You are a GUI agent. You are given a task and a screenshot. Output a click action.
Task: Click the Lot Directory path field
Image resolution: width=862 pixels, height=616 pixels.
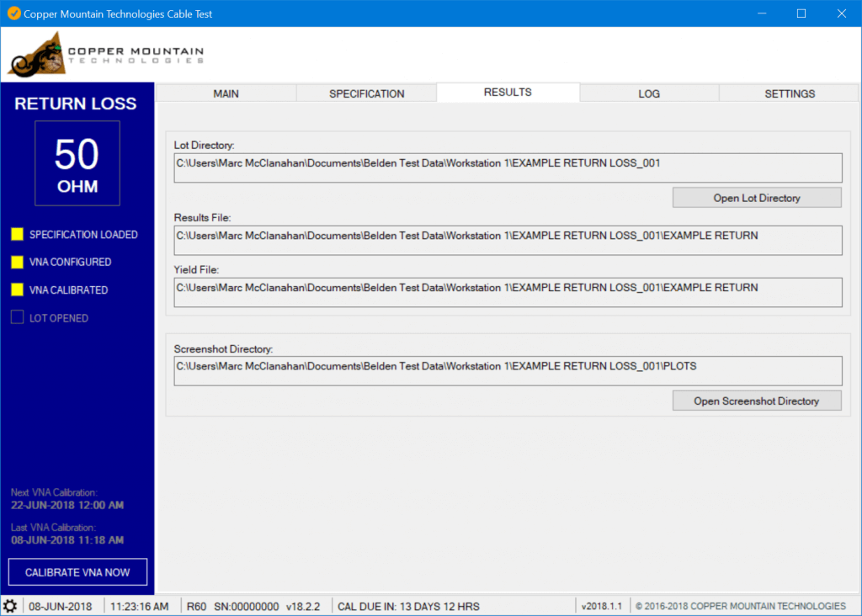[x=508, y=167]
